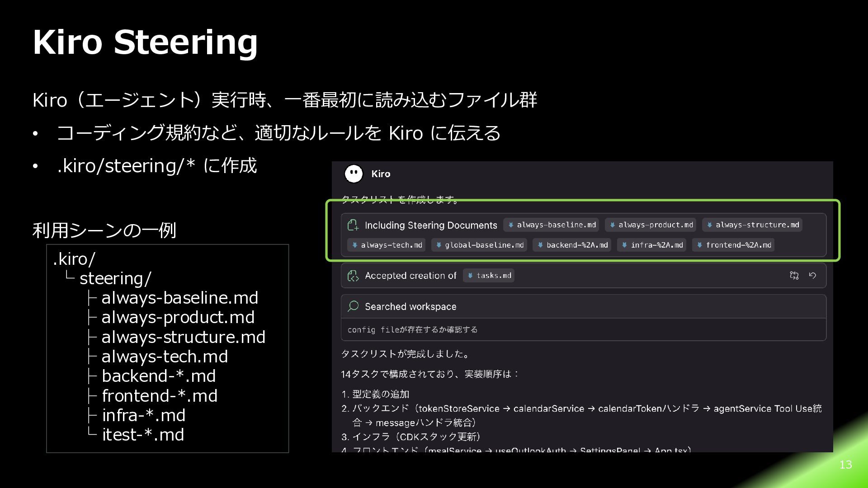This screenshot has width=868, height=488.
Task: Click 'infra-*.md' in the file tree
Action: click(x=144, y=415)
